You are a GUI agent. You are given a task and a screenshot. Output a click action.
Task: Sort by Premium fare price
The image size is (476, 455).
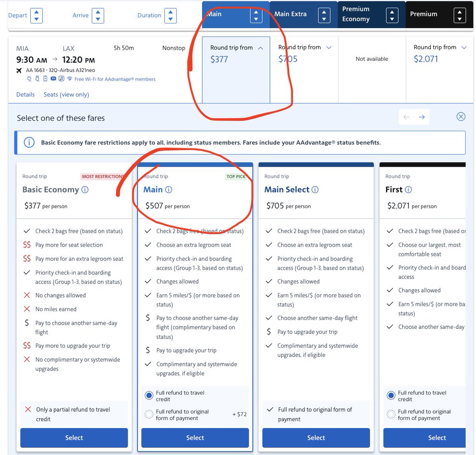(x=460, y=15)
